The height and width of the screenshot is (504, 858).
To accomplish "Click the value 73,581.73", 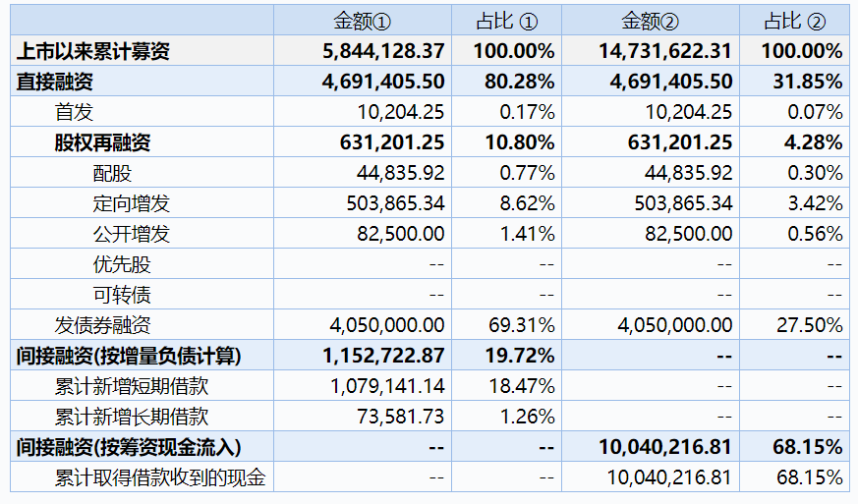I will point(401,417).
